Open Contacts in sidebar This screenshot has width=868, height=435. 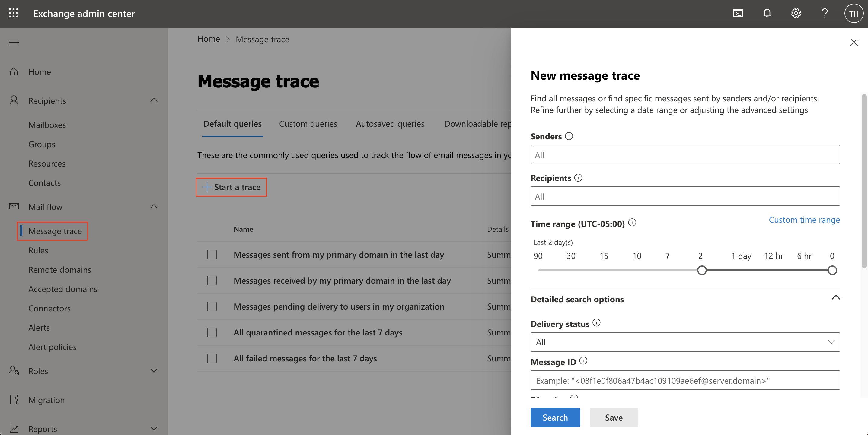pyautogui.click(x=44, y=183)
